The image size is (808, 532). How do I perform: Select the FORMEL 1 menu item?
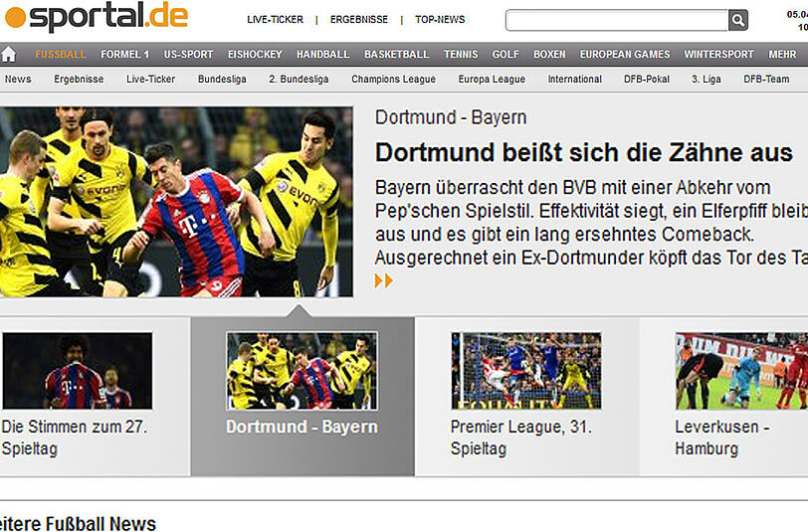click(x=124, y=55)
